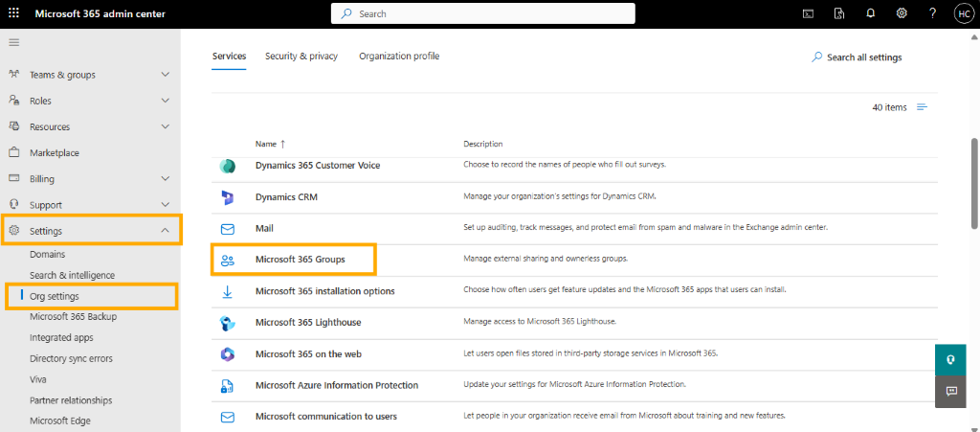Open Search & intelligence settings
The image size is (980, 432).
pyautogui.click(x=72, y=275)
